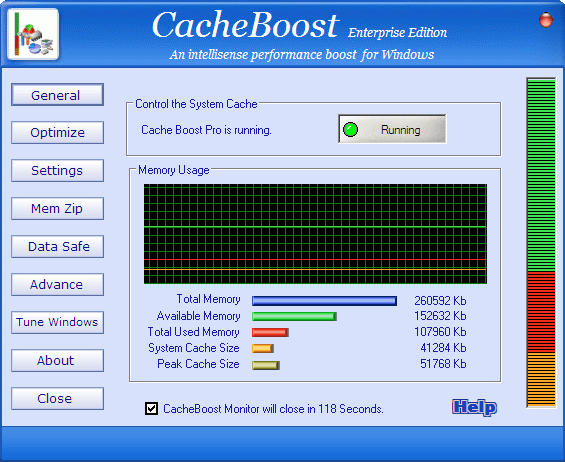Click the CacheBoost application logo icon
The height and width of the screenshot is (462, 565).
pyautogui.click(x=33, y=34)
